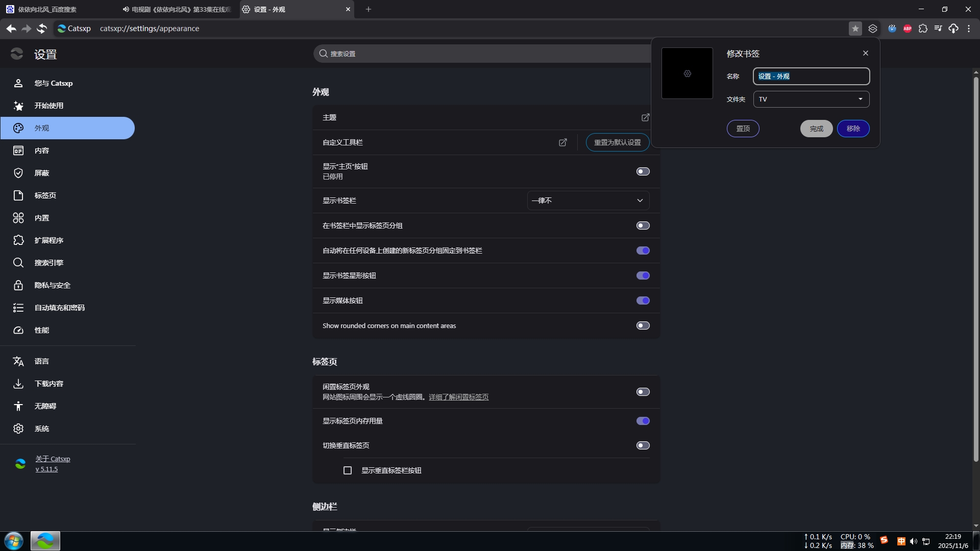This screenshot has height=551, width=980.
Task: Click the media control music-list icon
Action: [938, 29]
